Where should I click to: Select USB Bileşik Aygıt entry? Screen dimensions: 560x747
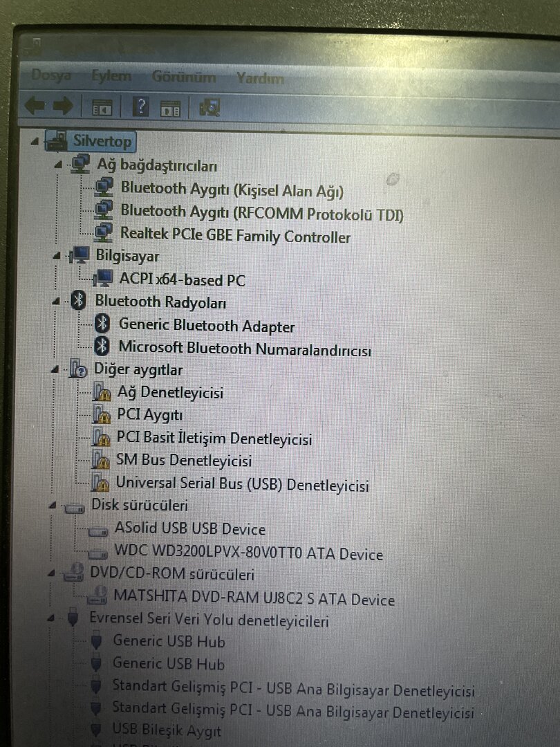(167, 731)
